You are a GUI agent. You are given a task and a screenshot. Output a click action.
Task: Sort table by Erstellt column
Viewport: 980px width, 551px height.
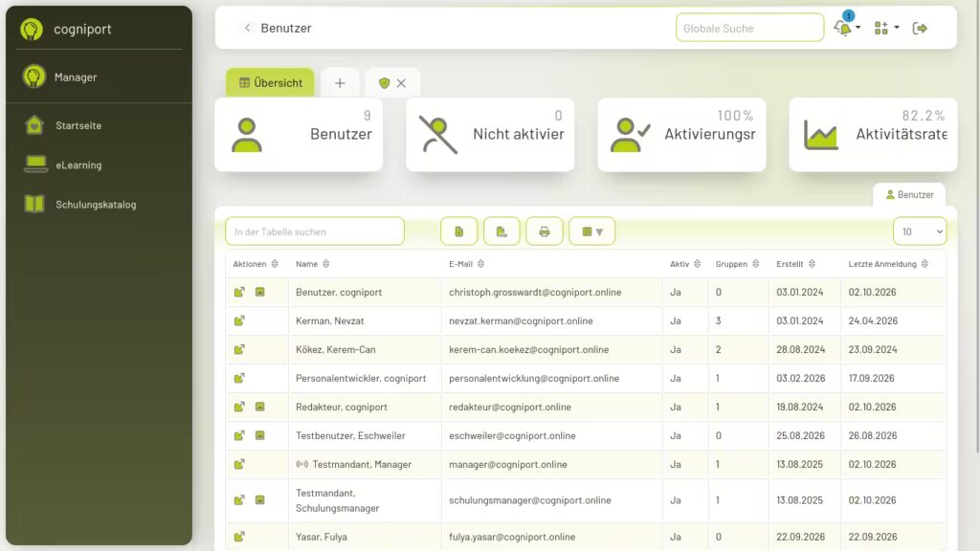point(795,264)
